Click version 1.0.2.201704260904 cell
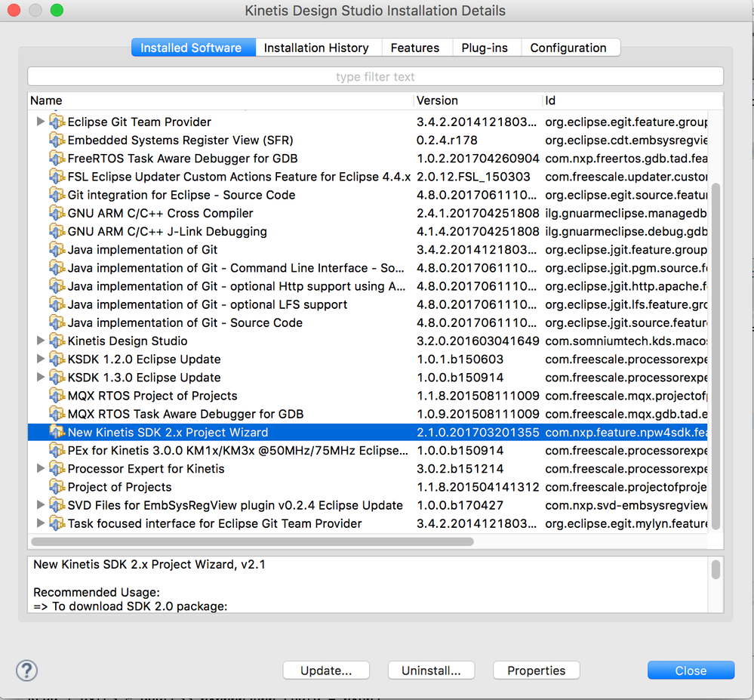 pos(478,159)
